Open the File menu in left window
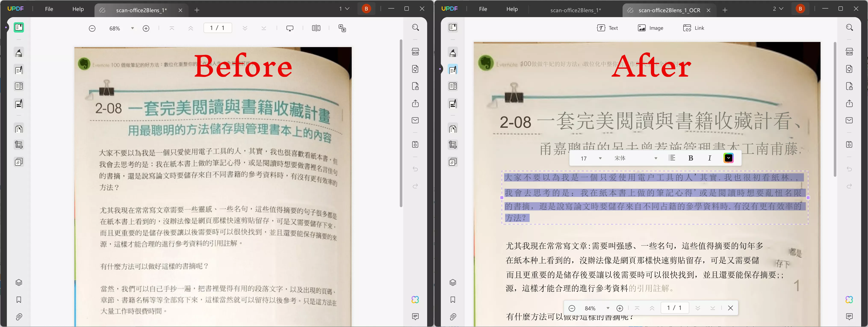868x327 pixels. 49,9
